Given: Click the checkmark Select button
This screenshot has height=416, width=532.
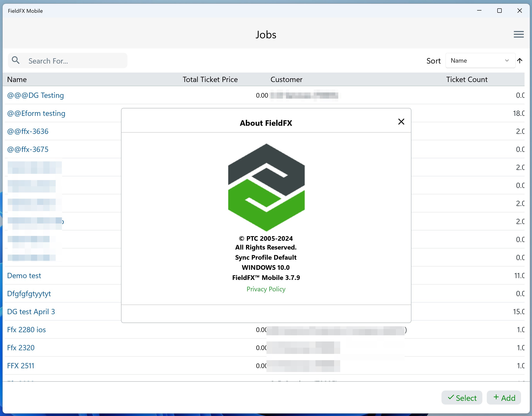Looking at the screenshot, I should pos(462,398).
